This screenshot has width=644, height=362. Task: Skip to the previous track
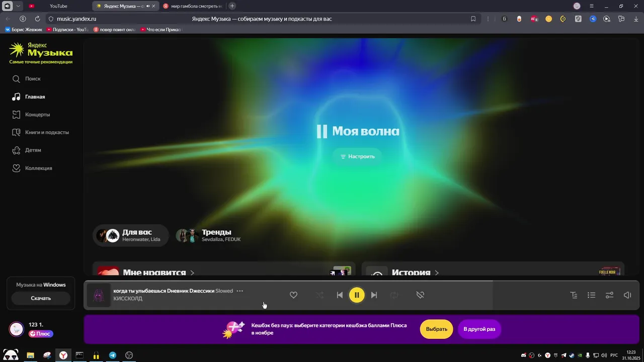point(340,295)
